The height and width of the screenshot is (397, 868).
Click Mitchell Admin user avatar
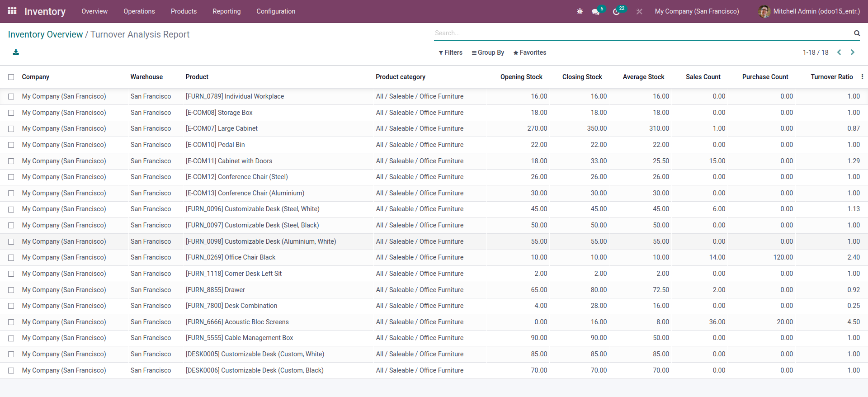tap(764, 11)
